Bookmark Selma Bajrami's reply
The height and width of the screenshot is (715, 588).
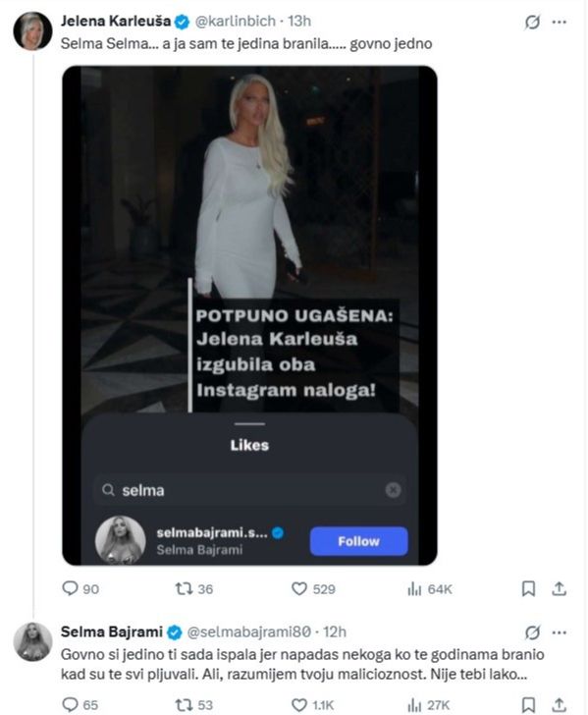(x=528, y=705)
